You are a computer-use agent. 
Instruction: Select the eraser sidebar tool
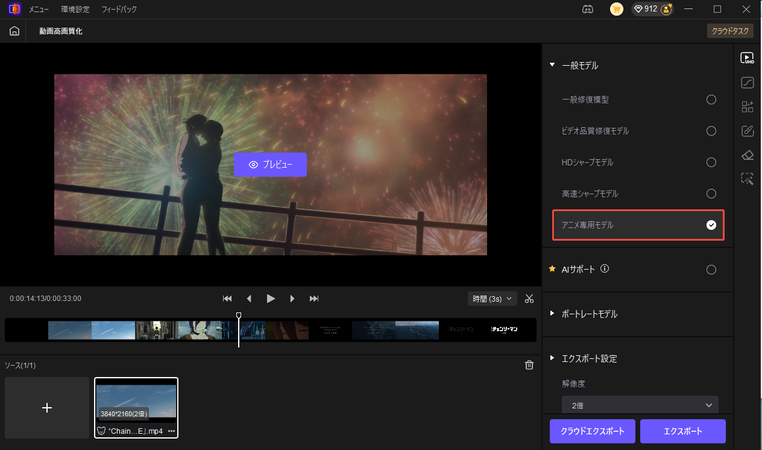(x=747, y=155)
